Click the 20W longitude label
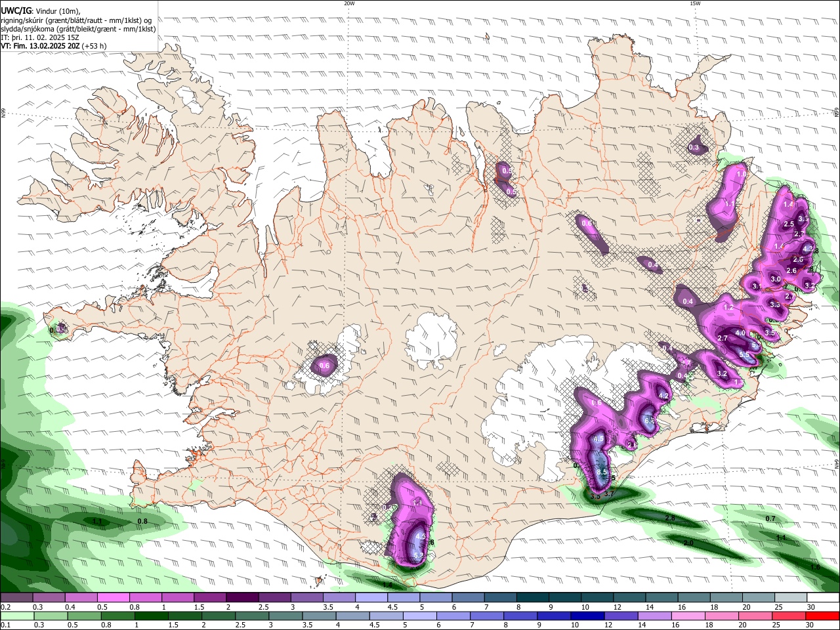The height and width of the screenshot is (630, 840). pyautogui.click(x=349, y=3)
